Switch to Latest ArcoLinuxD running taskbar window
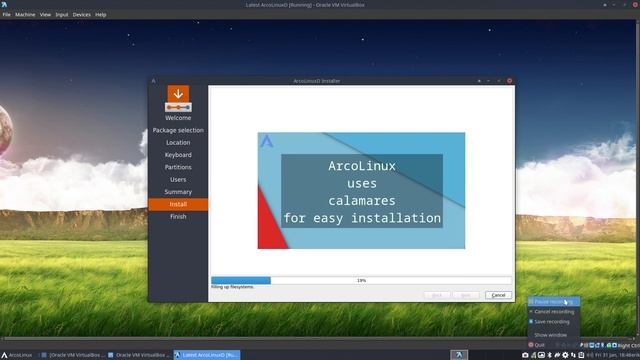This screenshot has width=640, height=360. coord(207,355)
